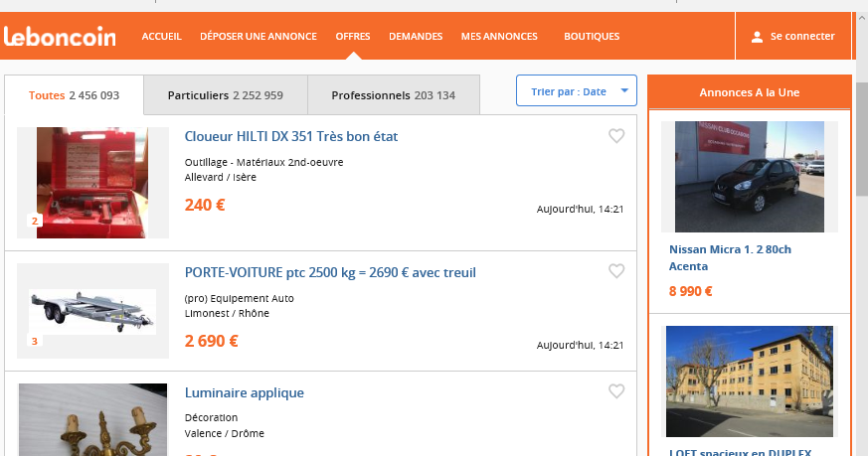Click the Limonest / Rhône location text
Viewport: 868px width, 456px height.
tap(227, 313)
